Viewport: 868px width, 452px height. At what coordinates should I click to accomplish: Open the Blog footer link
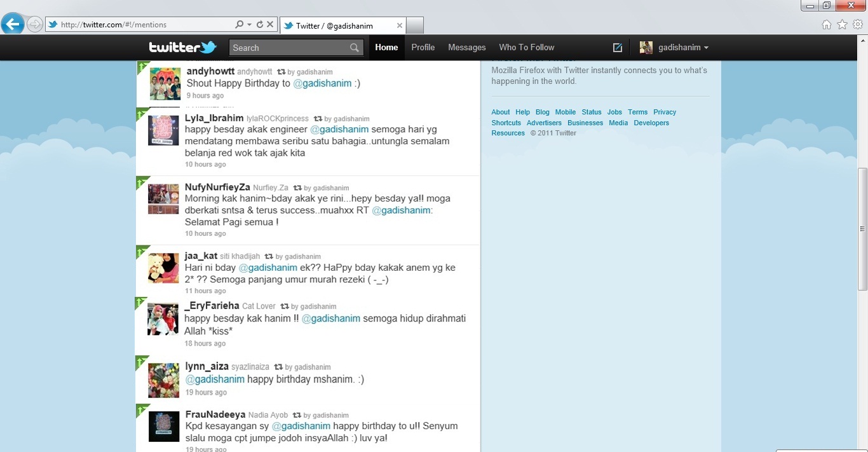point(542,112)
